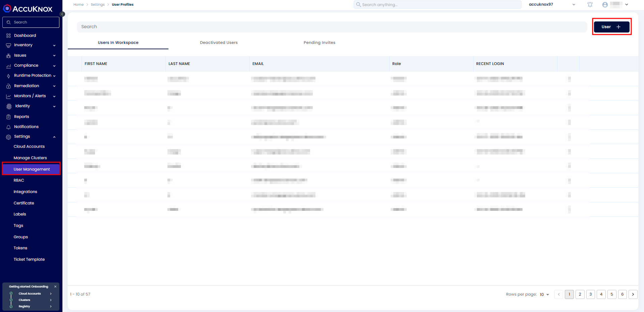
Task: Expand the Compliance menu chevron
Action: point(54,66)
